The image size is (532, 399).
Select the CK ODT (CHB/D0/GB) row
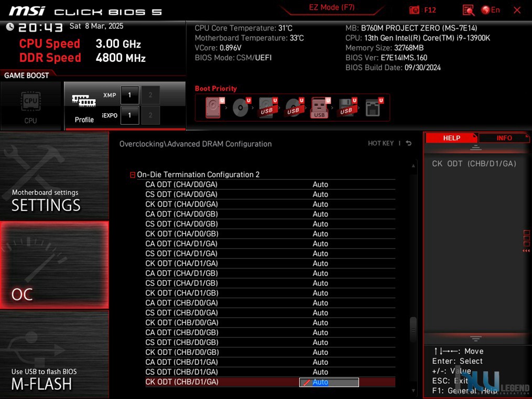pos(270,352)
